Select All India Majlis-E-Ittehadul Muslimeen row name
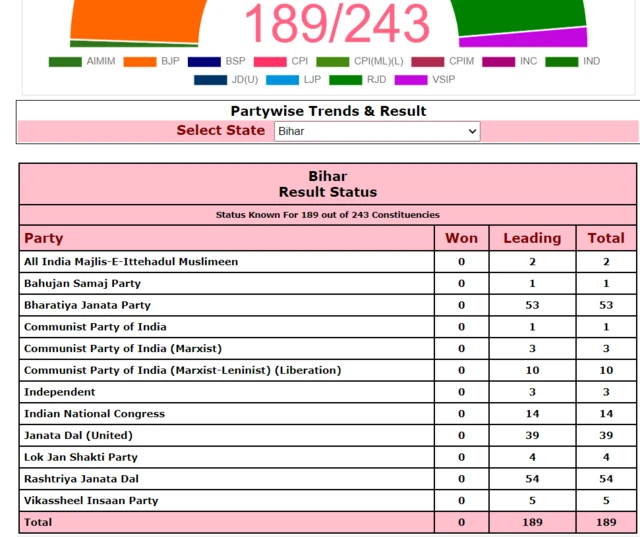 click(x=131, y=262)
